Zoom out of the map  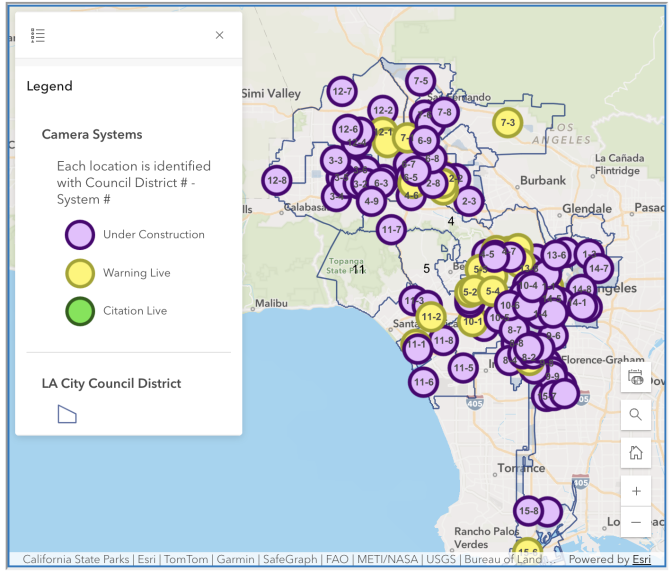point(636,522)
